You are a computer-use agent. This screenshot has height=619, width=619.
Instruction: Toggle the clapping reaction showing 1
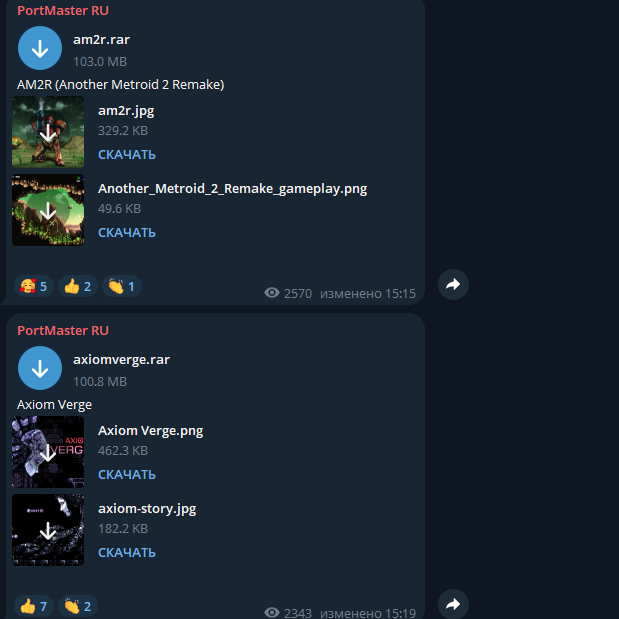pyautogui.click(x=122, y=286)
